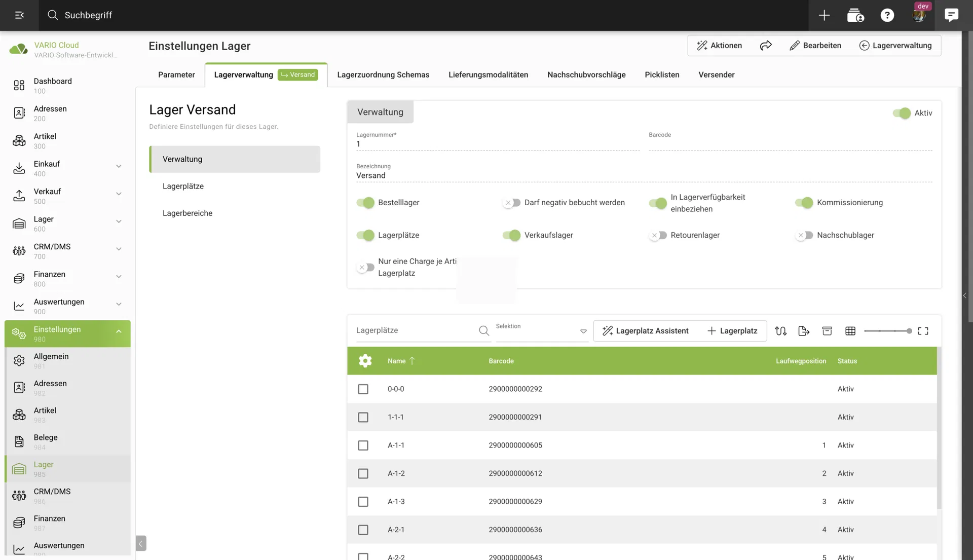Enable the Retourenlager toggle
Viewport: 973px width, 560px height.
[658, 235]
